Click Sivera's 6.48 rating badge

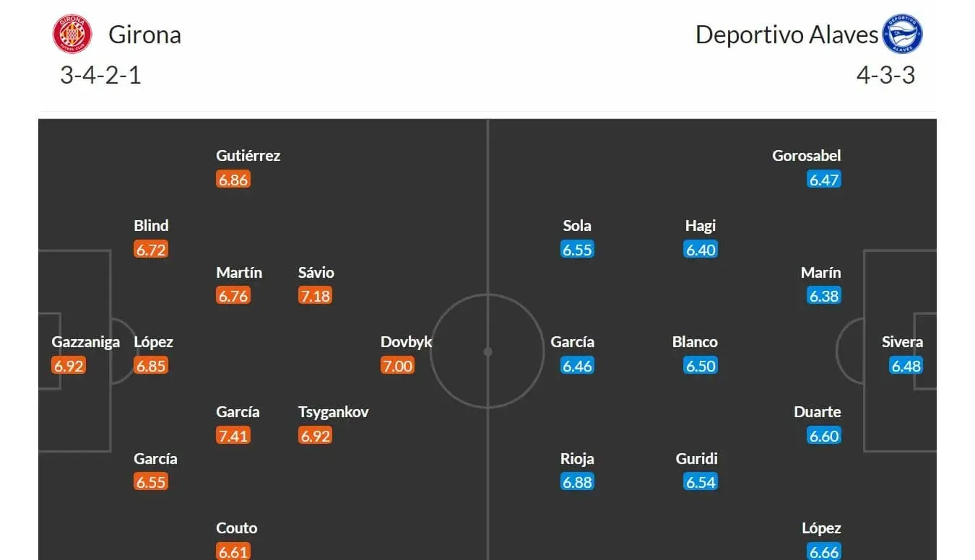tap(906, 366)
